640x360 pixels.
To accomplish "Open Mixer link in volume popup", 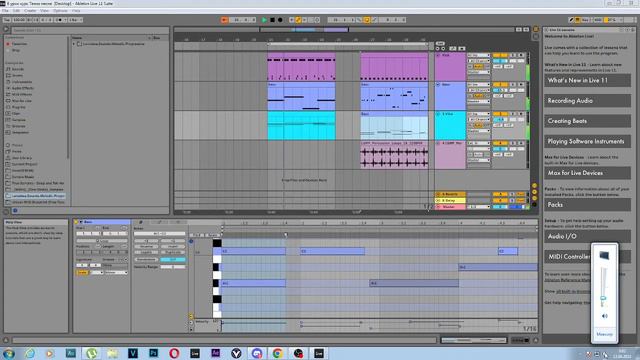I will pyautogui.click(x=604, y=334).
